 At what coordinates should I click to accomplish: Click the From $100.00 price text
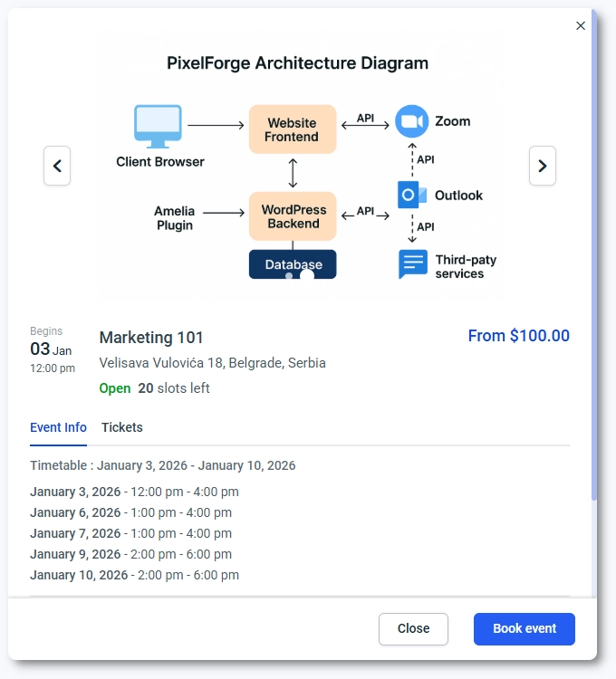[x=518, y=336]
